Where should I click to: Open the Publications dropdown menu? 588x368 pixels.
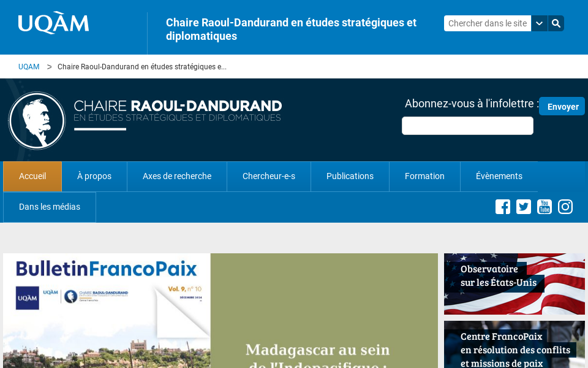tap(350, 176)
